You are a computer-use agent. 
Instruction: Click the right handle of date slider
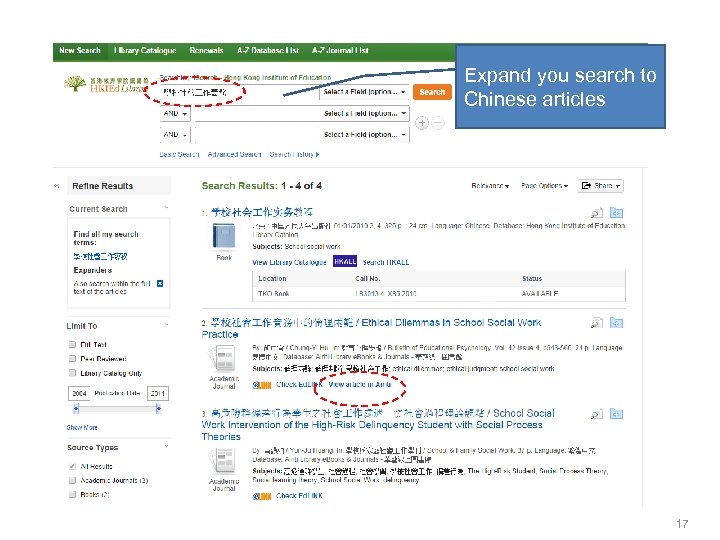pos(158,408)
